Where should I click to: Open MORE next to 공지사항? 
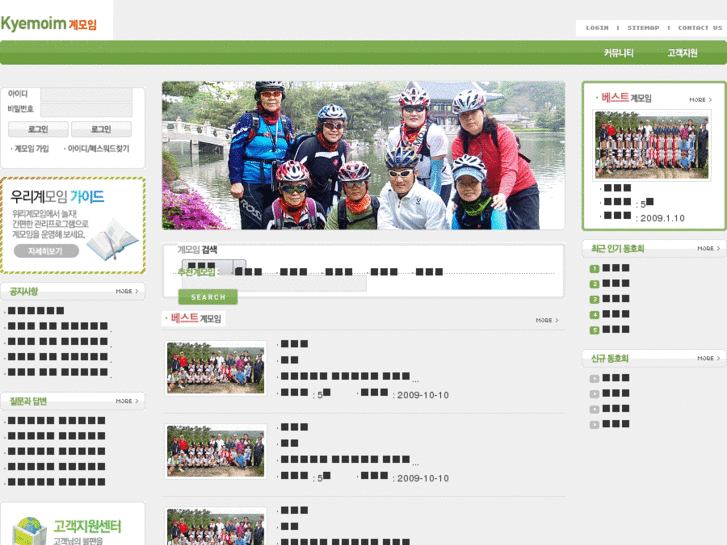click(127, 291)
